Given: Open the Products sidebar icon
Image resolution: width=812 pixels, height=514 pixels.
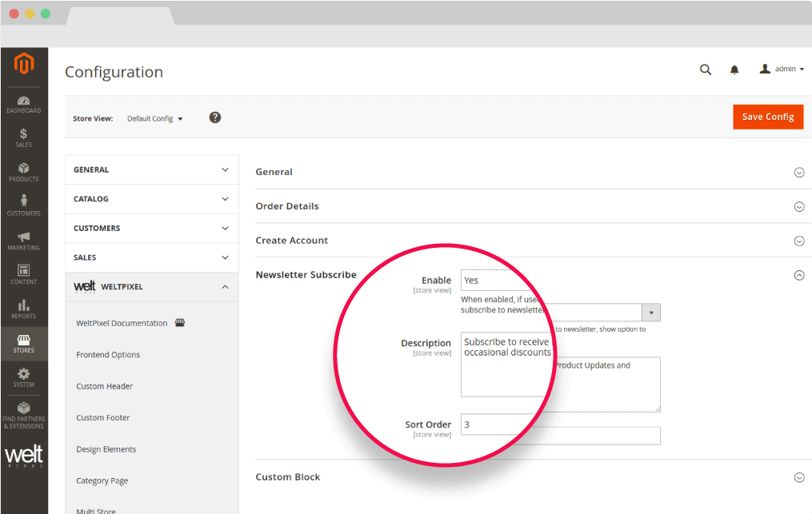Looking at the screenshot, I should [x=23, y=172].
